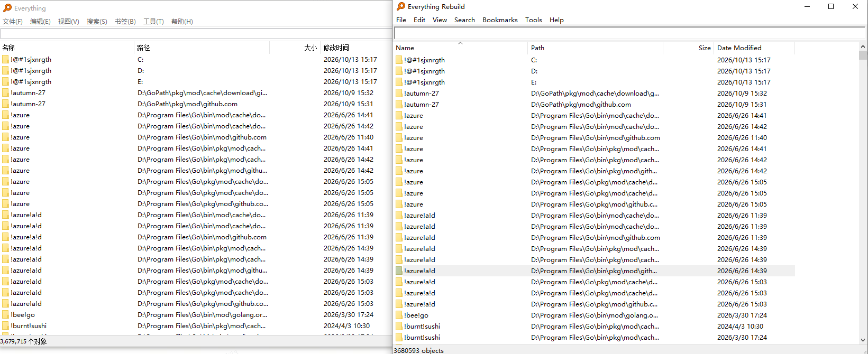Select the !bee!go folder icon in Everything Rebuild
Viewport: 868px width, 354px height.
(399, 315)
